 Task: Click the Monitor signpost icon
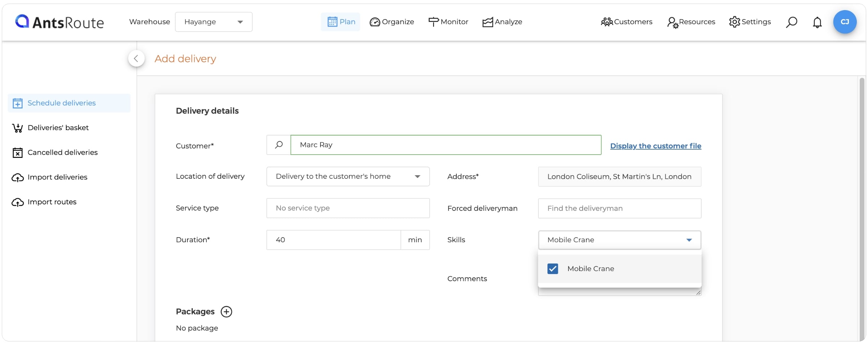click(433, 22)
